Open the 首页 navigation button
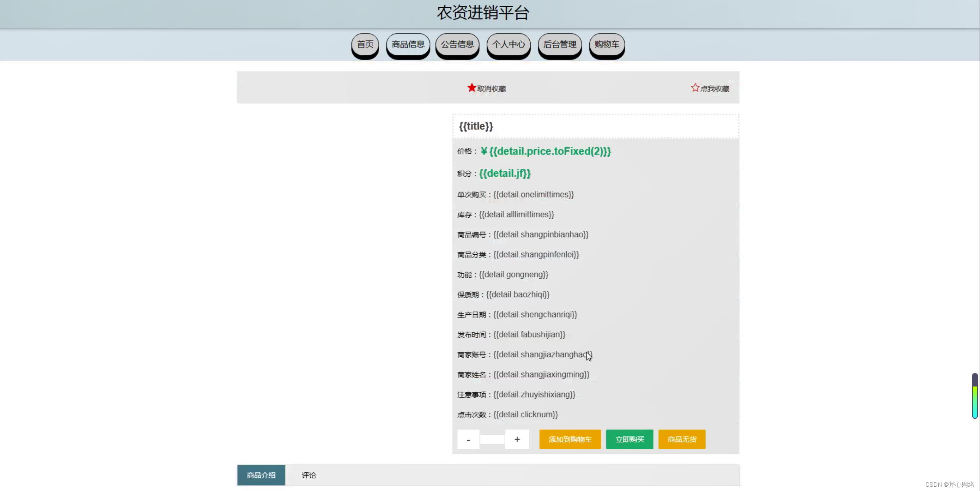The width and height of the screenshot is (980, 491). [364, 45]
